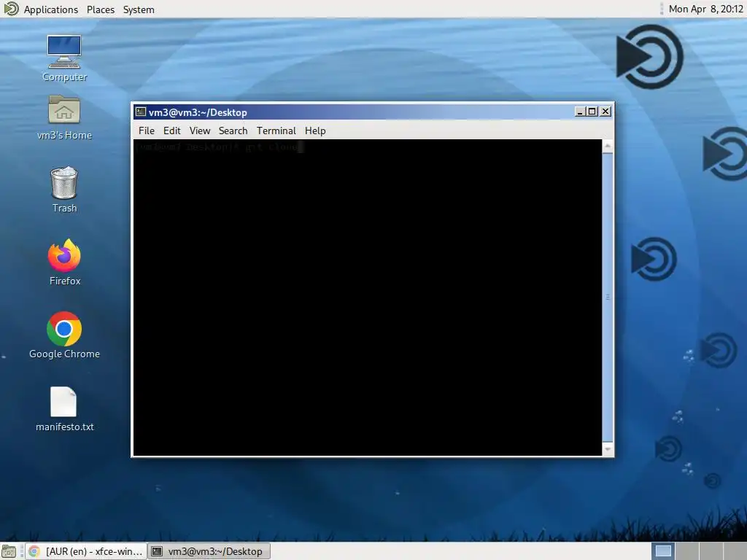Open the File menu in terminal

(146, 131)
